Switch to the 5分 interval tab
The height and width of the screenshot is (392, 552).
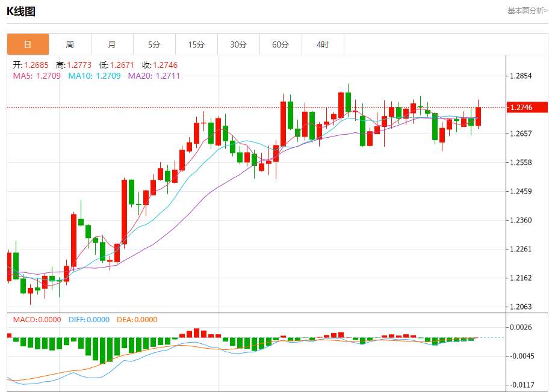point(154,44)
